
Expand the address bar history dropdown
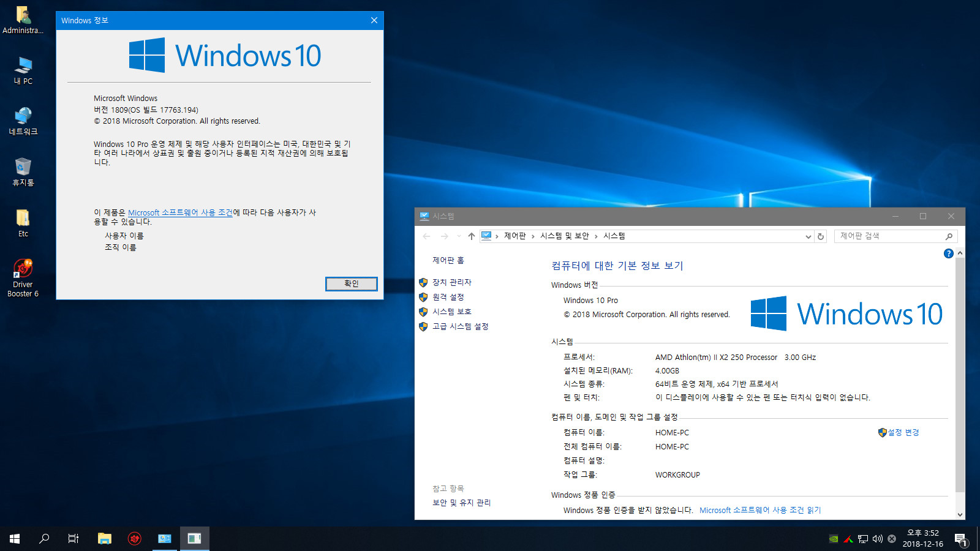[808, 236]
